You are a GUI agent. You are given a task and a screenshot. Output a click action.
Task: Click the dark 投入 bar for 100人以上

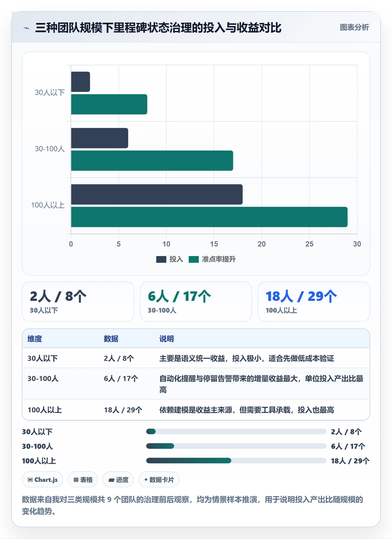pyautogui.click(x=157, y=194)
